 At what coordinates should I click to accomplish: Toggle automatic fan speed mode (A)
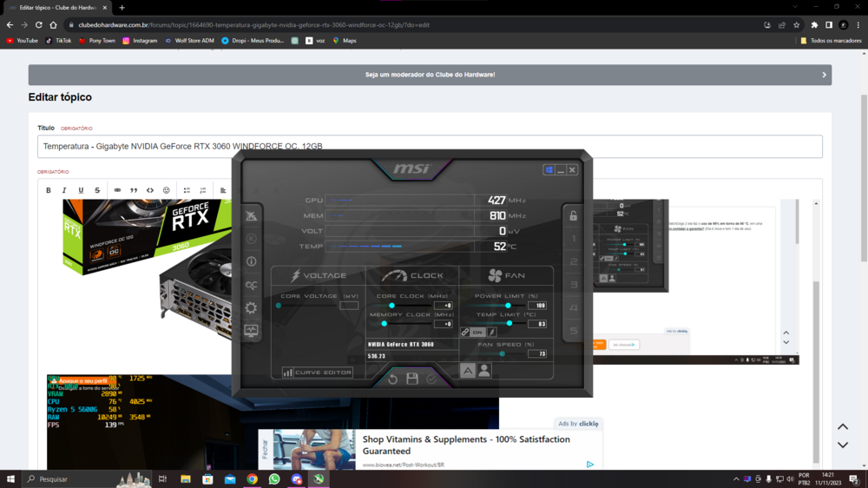tap(467, 371)
